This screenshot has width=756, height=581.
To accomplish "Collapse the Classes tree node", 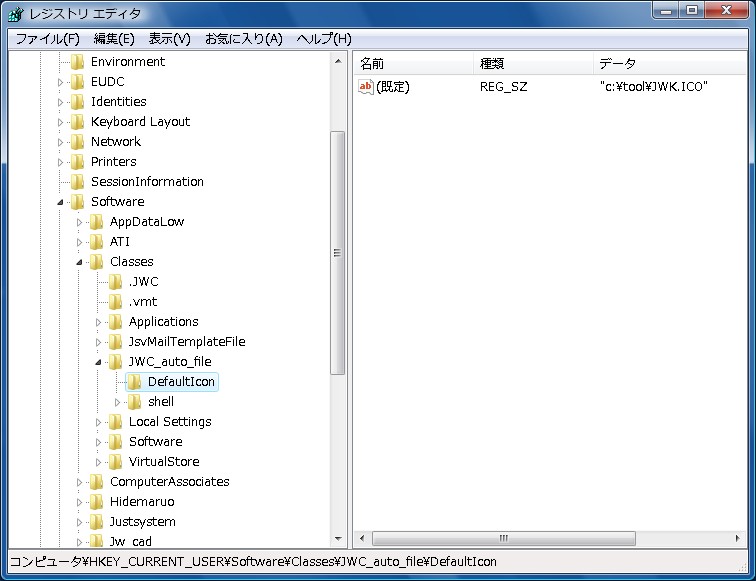I will pos(80,262).
